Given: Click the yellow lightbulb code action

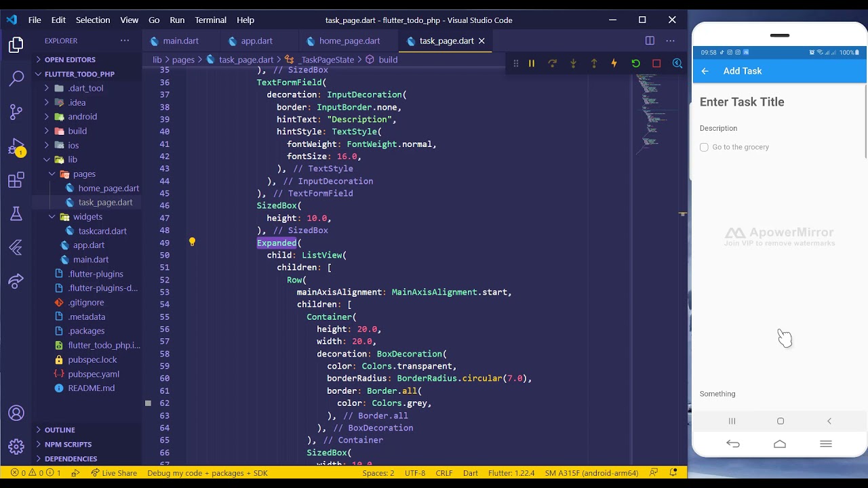Looking at the screenshot, I should click(x=192, y=242).
